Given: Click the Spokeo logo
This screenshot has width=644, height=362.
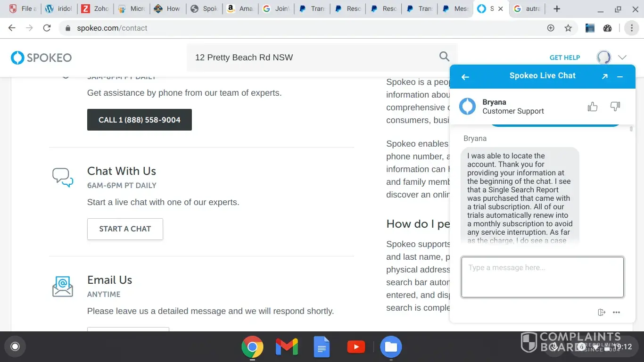Looking at the screenshot, I should point(41,58).
